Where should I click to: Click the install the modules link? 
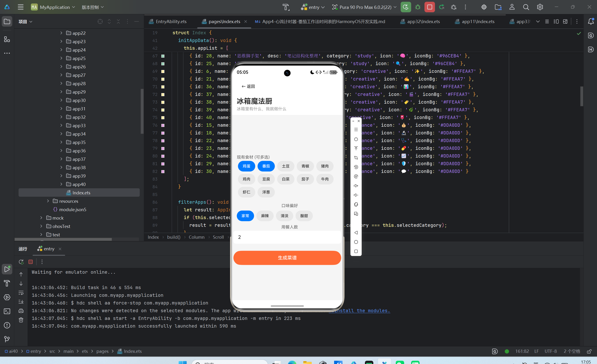click(359, 311)
